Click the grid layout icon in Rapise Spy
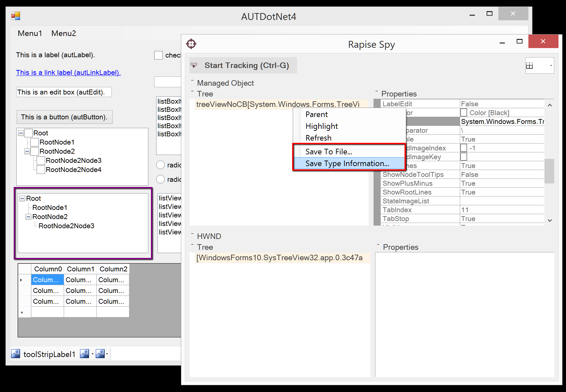Image resolution: width=566 pixels, height=392 pixels. coord(529,66)
